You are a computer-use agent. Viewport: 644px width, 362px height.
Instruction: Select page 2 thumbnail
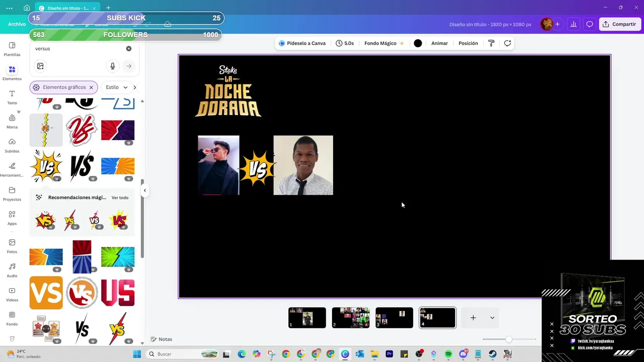click(351, 318)
